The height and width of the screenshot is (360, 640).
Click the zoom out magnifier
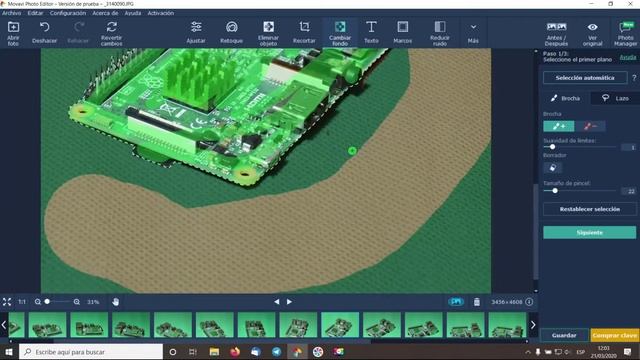(38, 302)
